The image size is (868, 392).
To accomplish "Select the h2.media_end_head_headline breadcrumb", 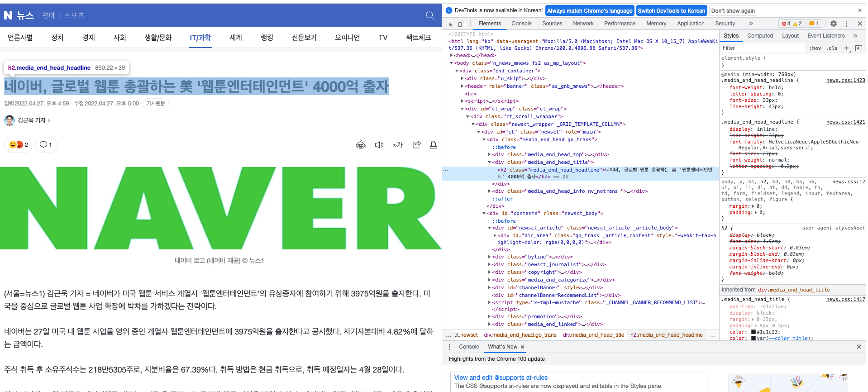I will click(666, 335).
